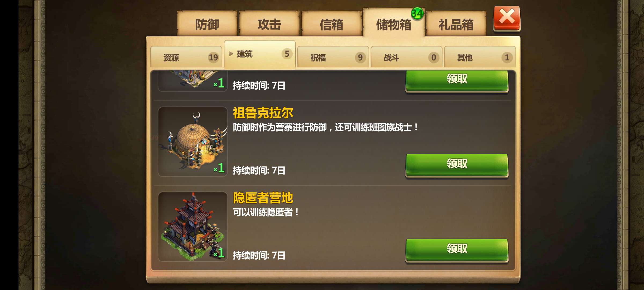This screenshot has height=290, width=644.
Task: Open the 礼品箱 tab
Action: tap(456, 24)
